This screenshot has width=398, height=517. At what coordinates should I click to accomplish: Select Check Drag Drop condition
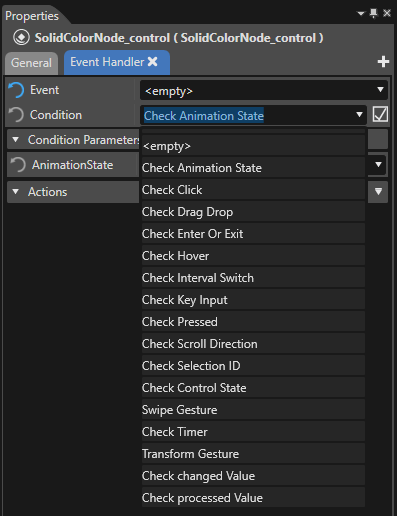coord(253,212)
